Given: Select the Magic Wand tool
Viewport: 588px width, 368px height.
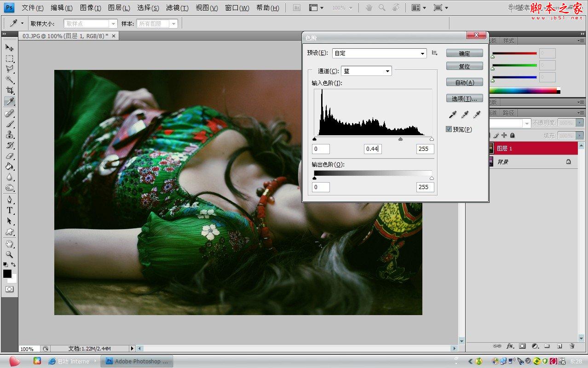Looking at the screenshot, I should pyautogui.click(x=9, y=80).
